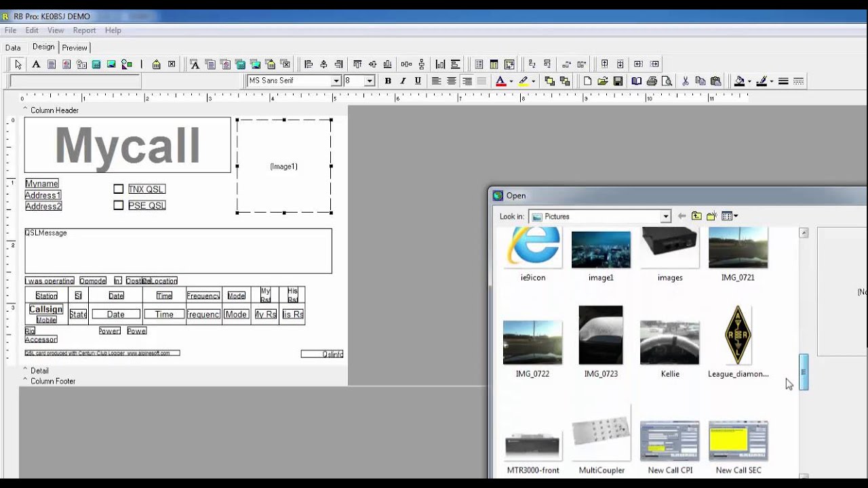This screenshot has width=868, height=488.
Task: Open the Report menu
Action: (x=84, y=30)
